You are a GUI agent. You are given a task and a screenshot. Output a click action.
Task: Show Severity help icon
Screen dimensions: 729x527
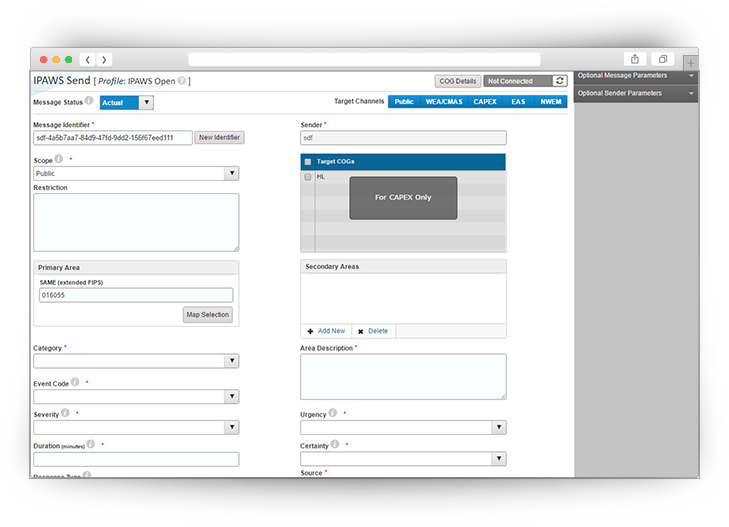coord(65,413)
